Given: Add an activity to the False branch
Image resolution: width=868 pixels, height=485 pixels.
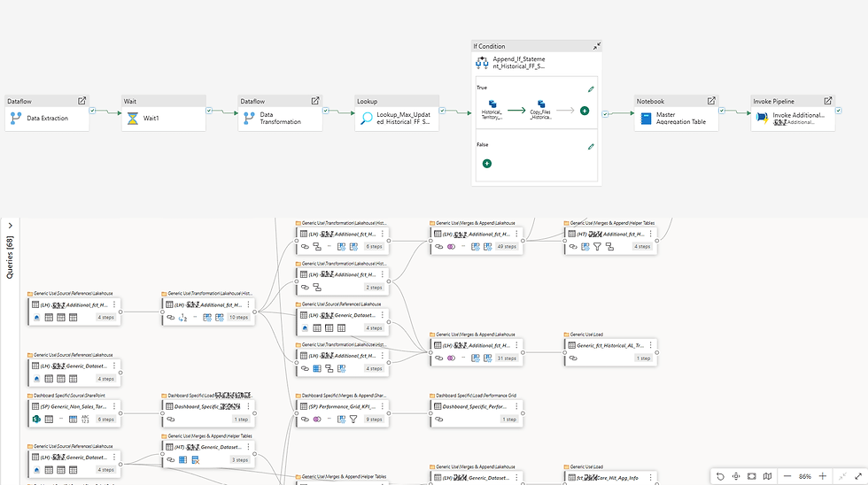Looking at the screenshot, I should [x=486, y=163].
